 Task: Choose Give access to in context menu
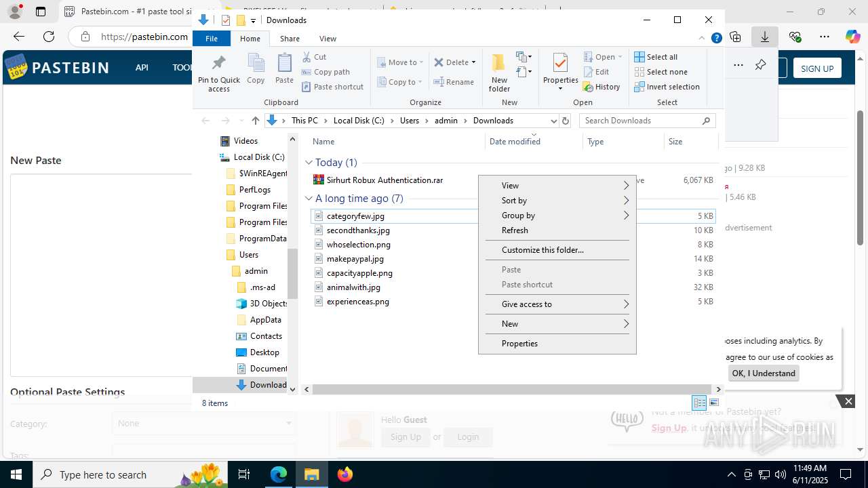557,304
